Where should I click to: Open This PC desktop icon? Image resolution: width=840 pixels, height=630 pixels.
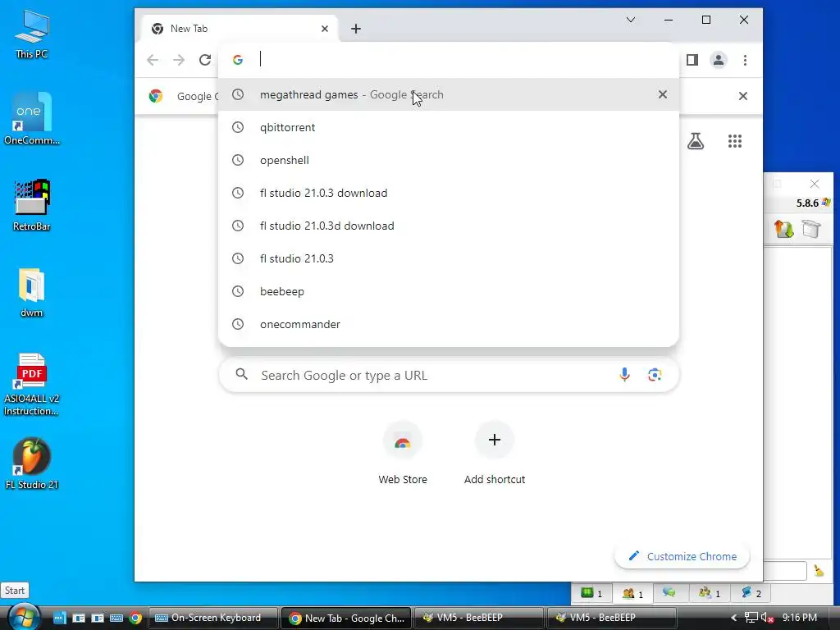coord(32,34)
